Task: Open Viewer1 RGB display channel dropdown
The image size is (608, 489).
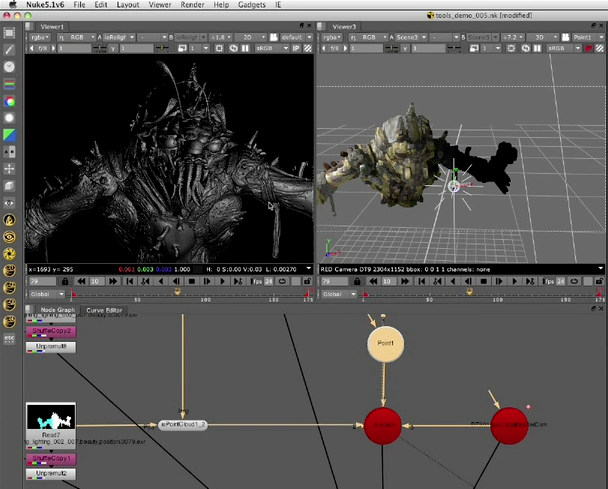Action: 76,37
